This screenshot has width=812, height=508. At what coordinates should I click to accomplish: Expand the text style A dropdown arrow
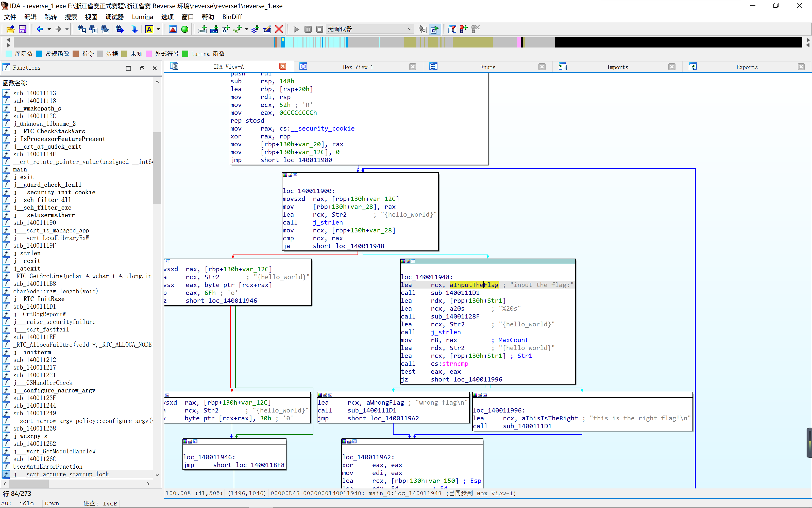tap(158, 29)
